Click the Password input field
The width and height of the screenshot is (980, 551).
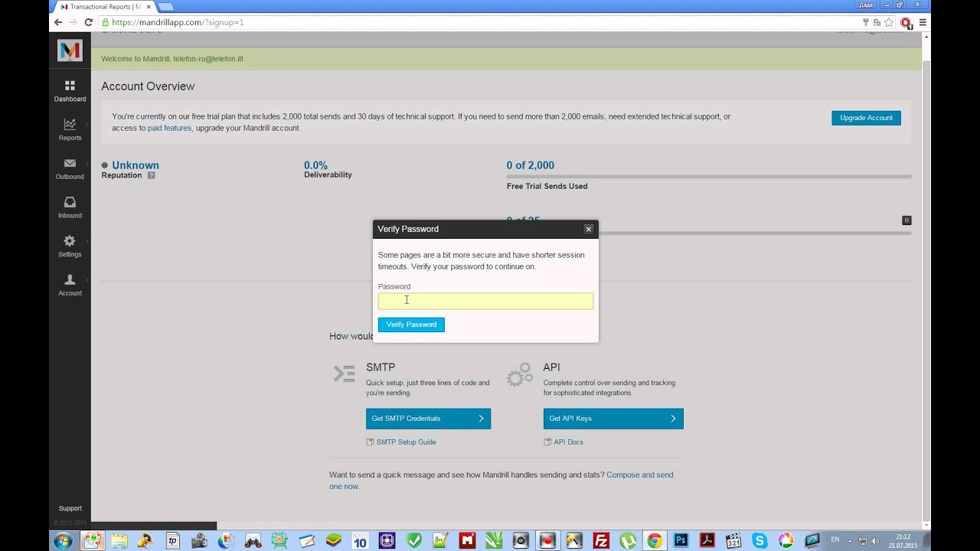(x=485, y=301)
